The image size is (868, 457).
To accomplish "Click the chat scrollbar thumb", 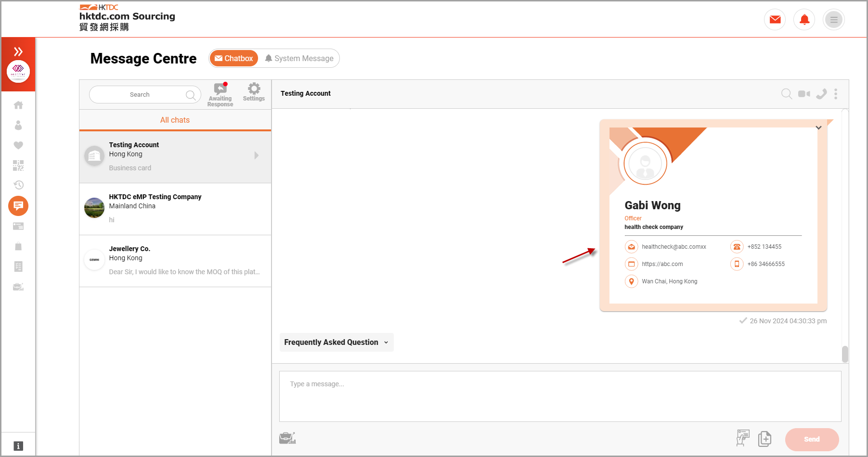I will [845, 354].
